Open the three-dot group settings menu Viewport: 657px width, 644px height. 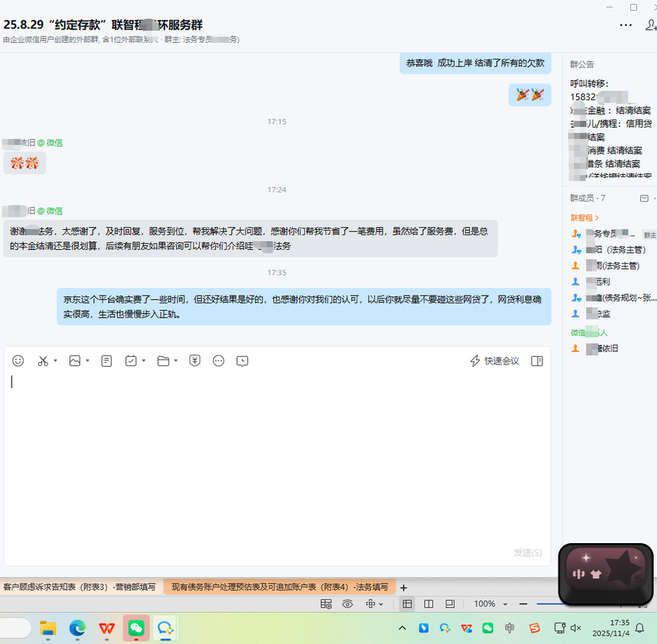pyautogui.click(x=626, y=25)
